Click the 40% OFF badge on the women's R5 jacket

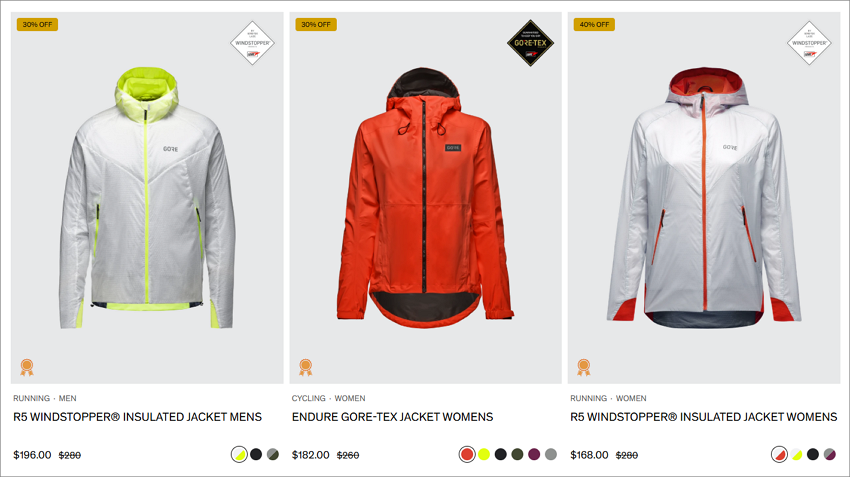[594, 24]
